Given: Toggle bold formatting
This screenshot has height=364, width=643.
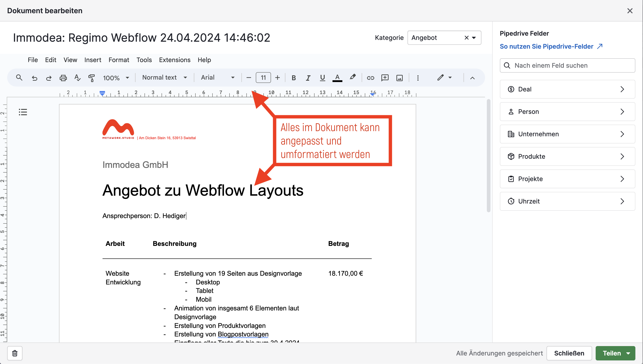Looking at the screenshot, I should [x=294, y=78].
